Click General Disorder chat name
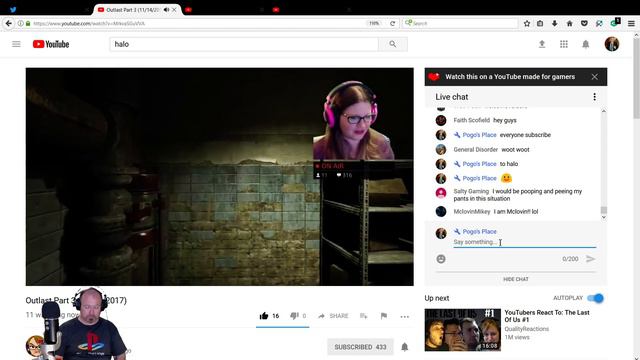 click(x=476, y=149)
